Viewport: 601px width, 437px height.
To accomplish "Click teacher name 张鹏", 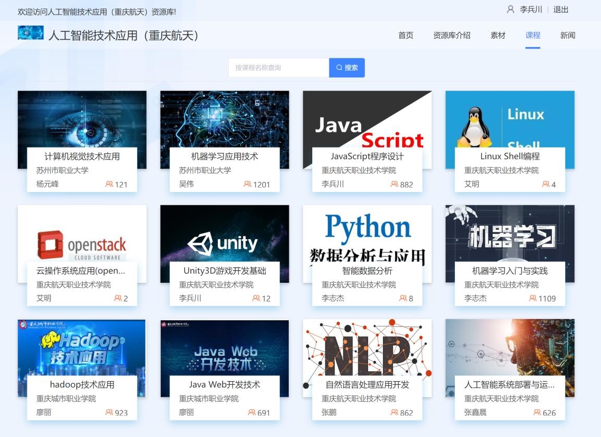I will click(329, 412).
